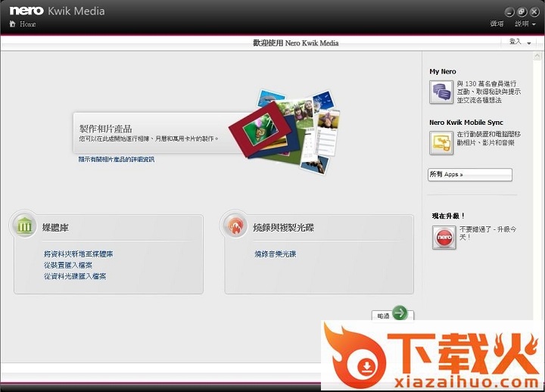The image size is (545, 392).
Task: Open the media library (媒體庫) icon
Action: point(24,226)
